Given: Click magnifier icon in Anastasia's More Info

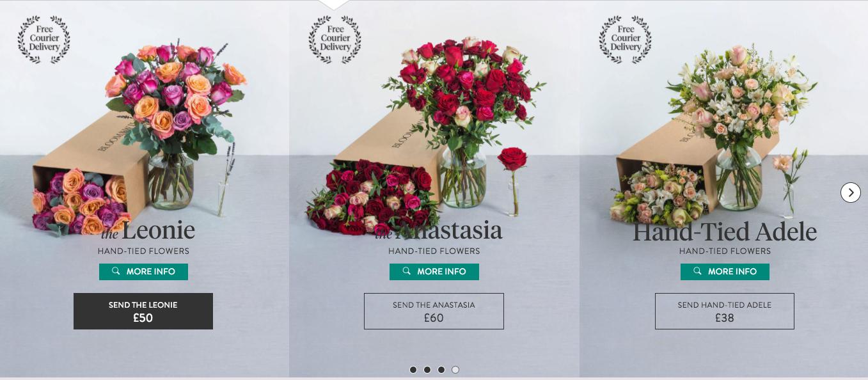Looking at the screenshot, I should coord(406,271).
